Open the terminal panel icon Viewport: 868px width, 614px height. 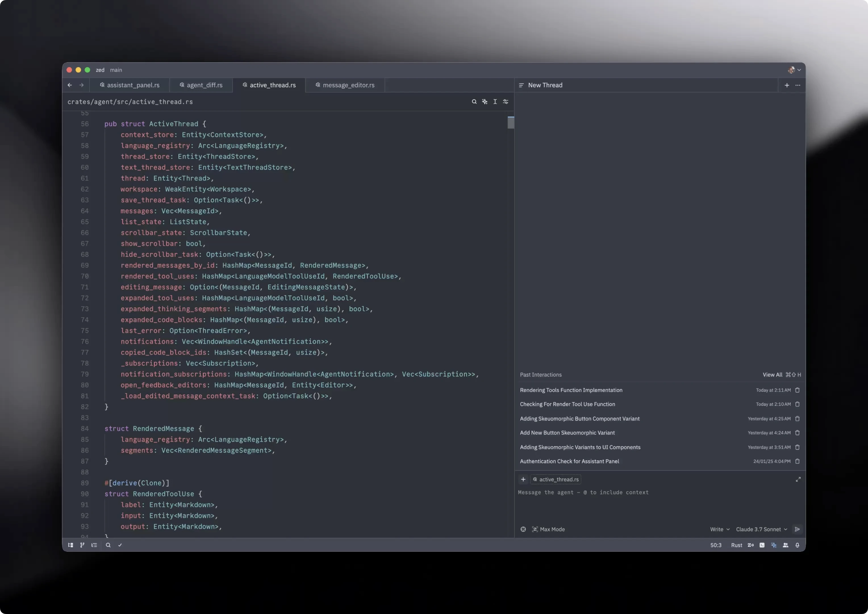tap(762, 545)
